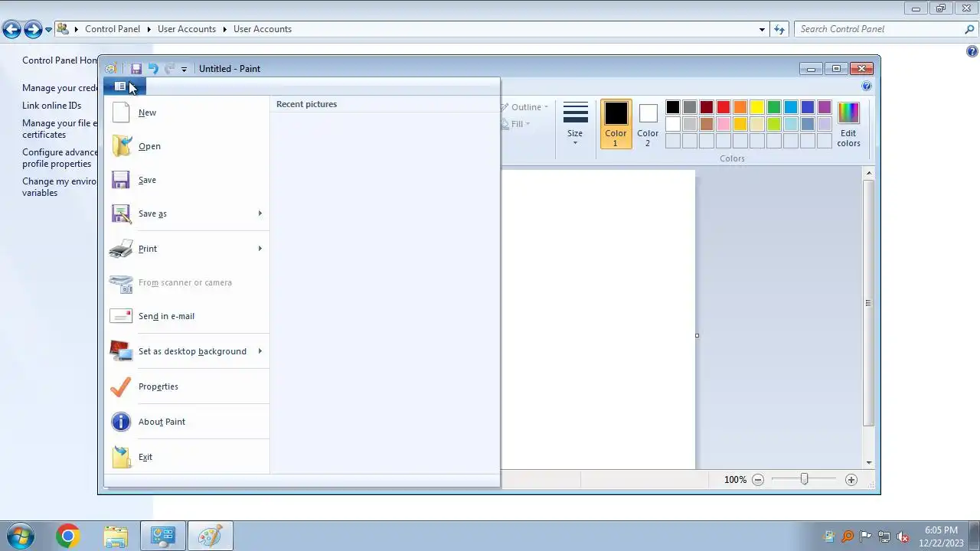The image size is (980, 551).
Task: Expand Set as desktop background submenu arrow
Action: click(x=260, y=351)
